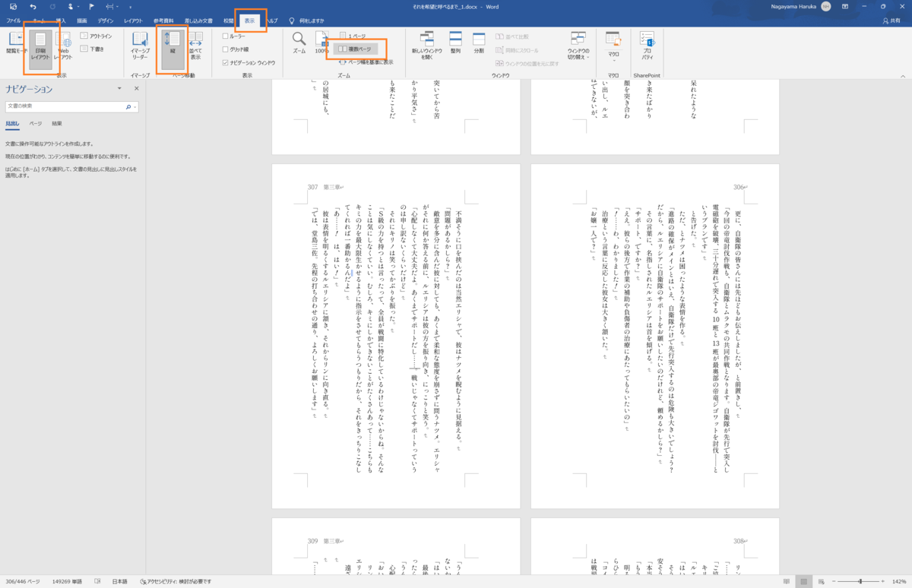The width and height of the screenshot is (912, 588).
Task: Show One Page (1ページ) zoom
Action: (x=352, y=36)
